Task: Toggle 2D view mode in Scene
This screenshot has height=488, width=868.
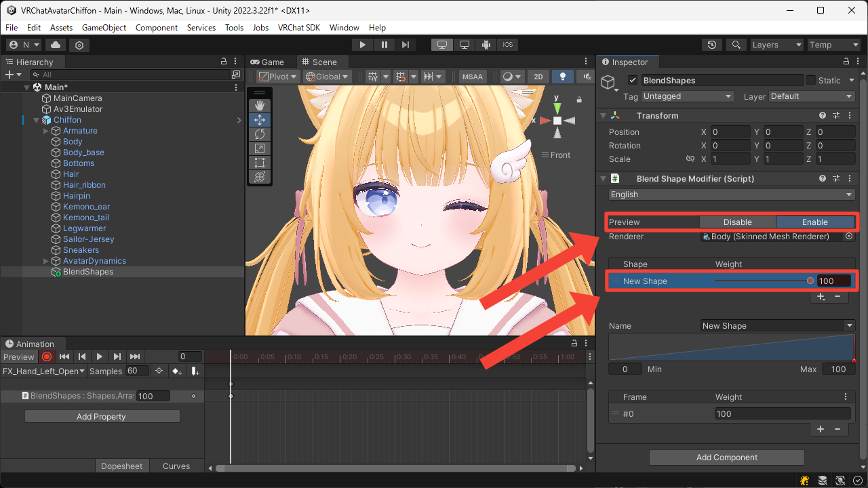Action: pos(538,77)
